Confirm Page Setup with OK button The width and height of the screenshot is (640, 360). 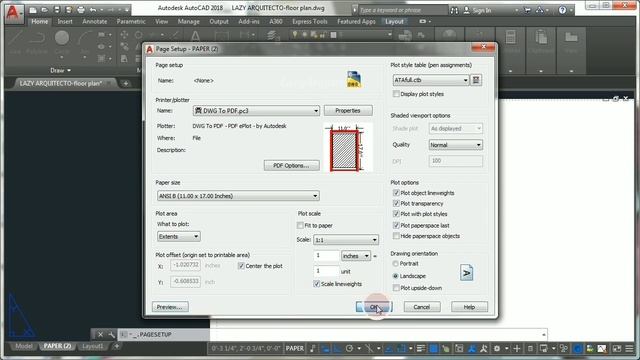point(374,307)
